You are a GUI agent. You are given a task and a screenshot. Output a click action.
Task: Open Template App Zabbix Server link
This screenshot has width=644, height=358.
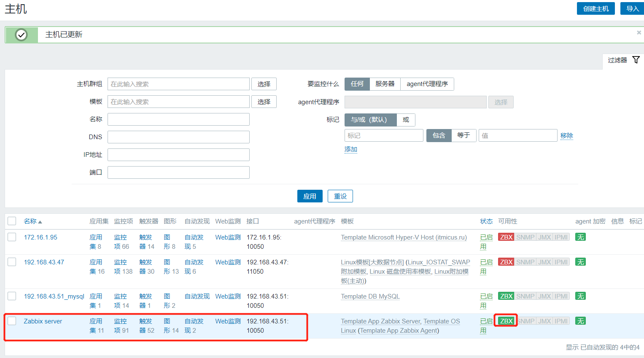pos(381,321)
